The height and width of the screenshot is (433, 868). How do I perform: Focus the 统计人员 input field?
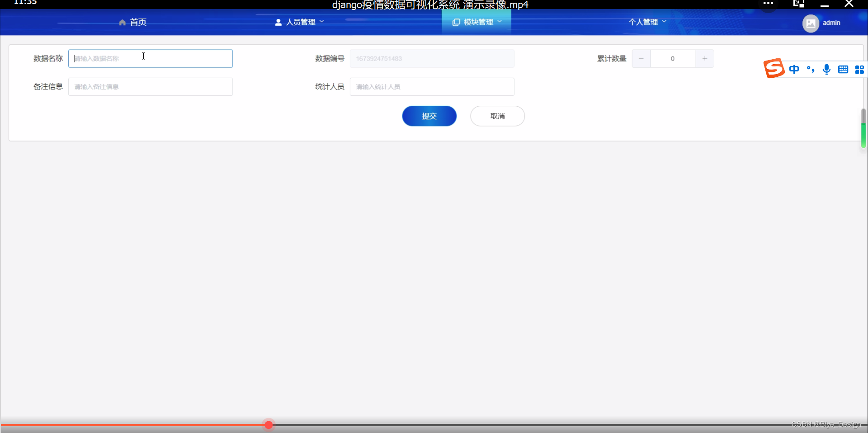(432, 87)
